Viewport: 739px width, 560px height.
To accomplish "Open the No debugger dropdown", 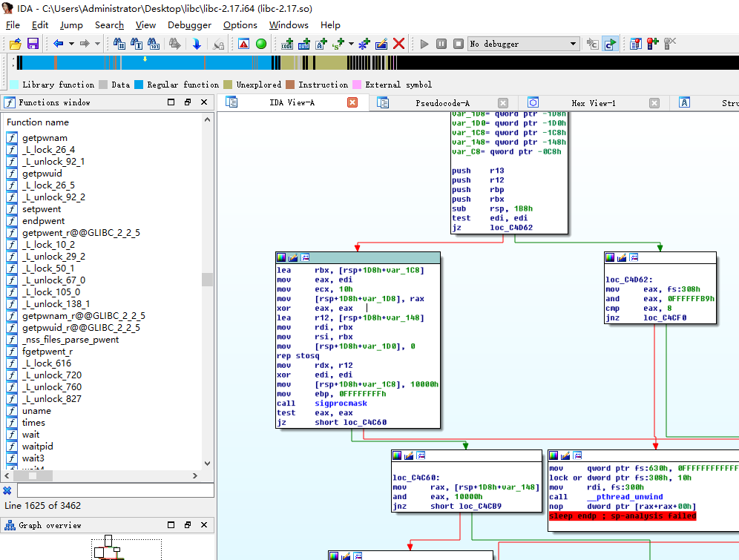I will pos(572,44).
